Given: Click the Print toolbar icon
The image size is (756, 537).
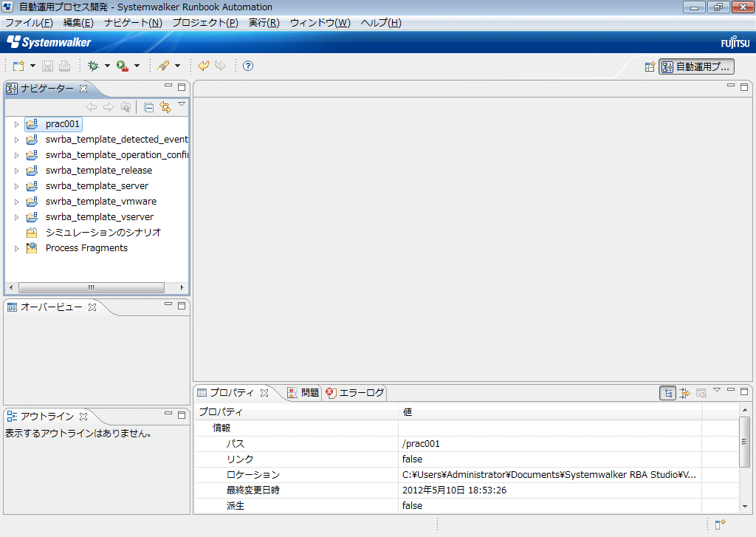Looking at the screenshot, I should click(x=65, y=66).
